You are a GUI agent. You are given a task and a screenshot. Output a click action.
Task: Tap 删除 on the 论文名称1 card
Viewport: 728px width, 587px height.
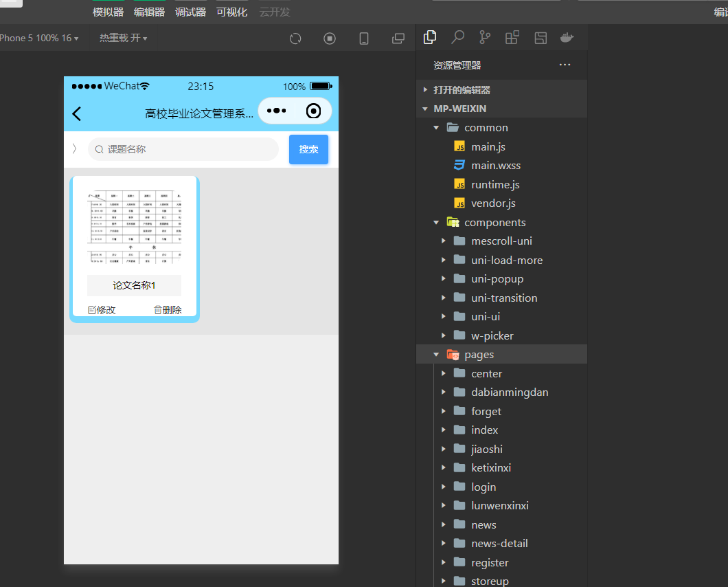click(168, 310)
